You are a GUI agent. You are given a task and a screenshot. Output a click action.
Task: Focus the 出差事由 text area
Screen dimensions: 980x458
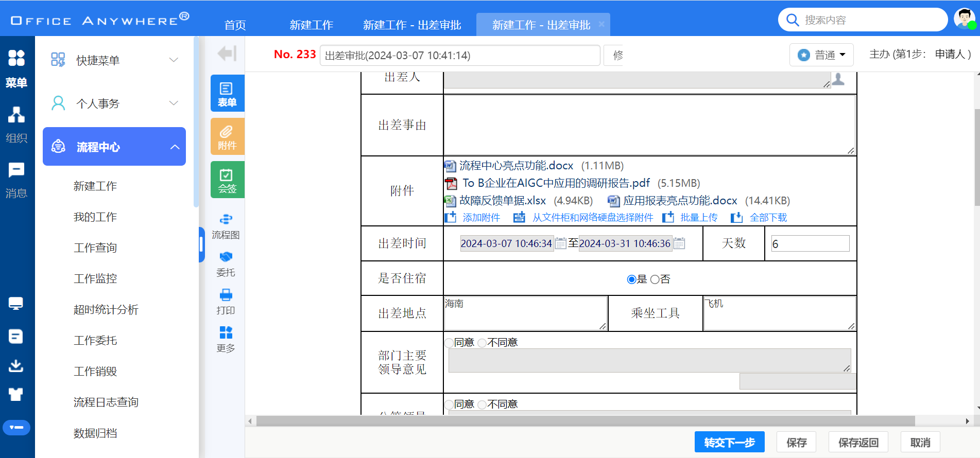[x=649, y=125]
